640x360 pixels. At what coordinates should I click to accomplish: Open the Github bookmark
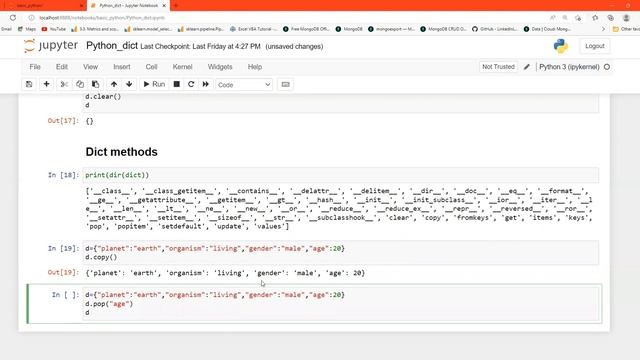(495, 29)
